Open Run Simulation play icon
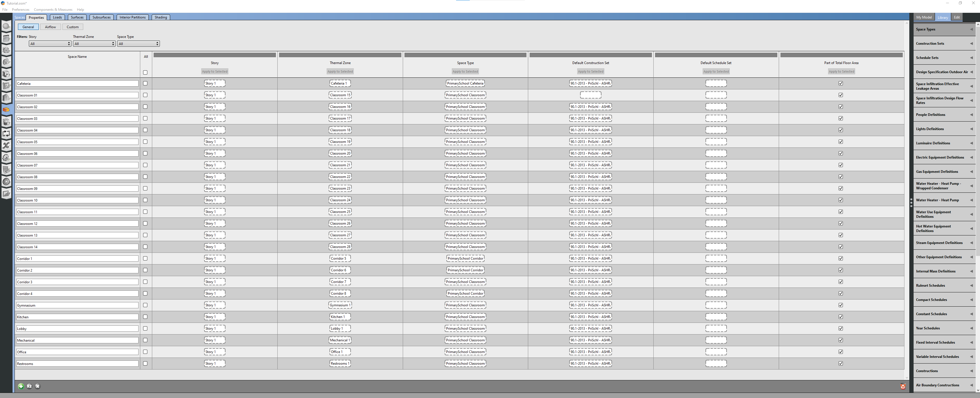Screen dimensions: 980x398 click(x=6, y=182)
